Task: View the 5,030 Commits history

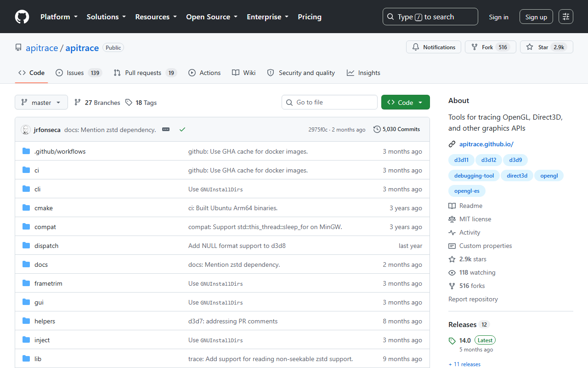Action: point(397,129)
